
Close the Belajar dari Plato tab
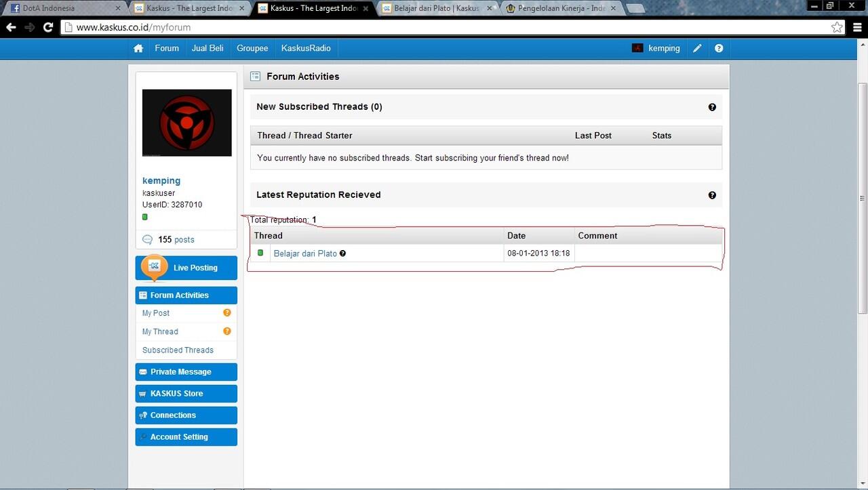(x=491, y=9)
